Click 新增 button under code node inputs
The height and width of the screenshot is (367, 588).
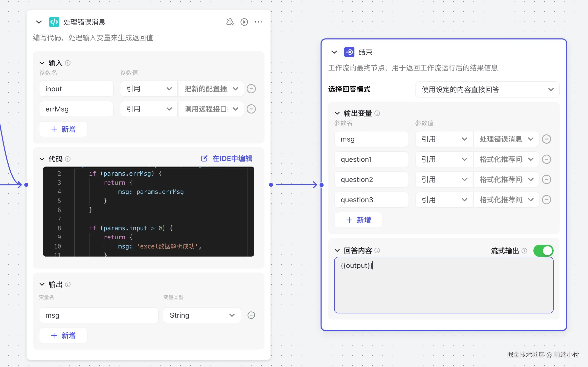point(63,129)
